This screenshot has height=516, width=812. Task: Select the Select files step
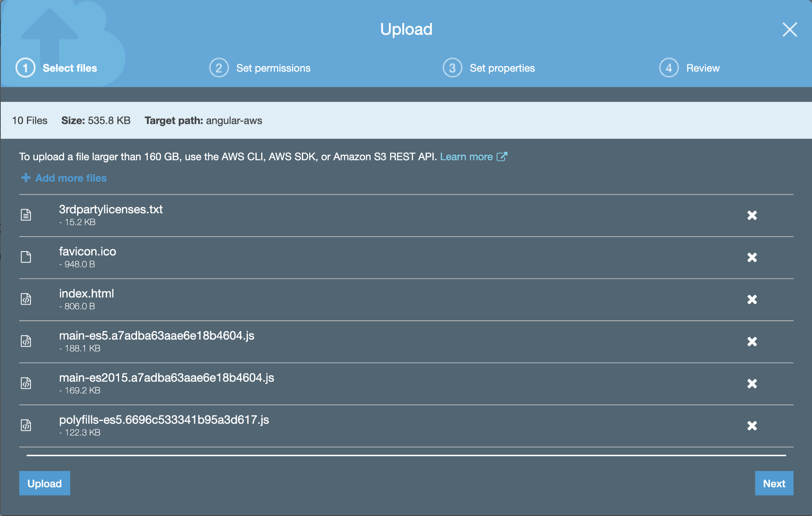(57, 68)
